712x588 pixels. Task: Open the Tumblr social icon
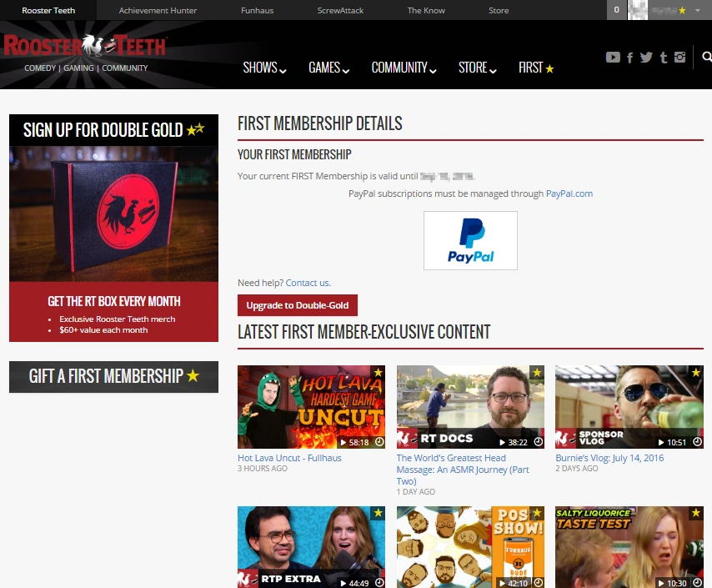coord(664,58)
